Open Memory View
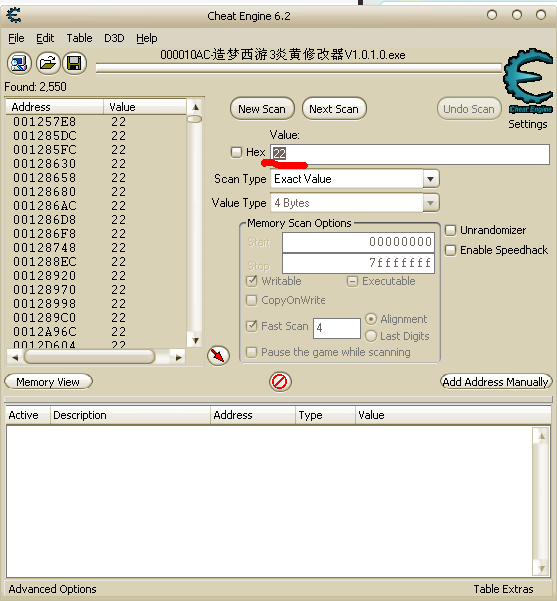Image resolution: width=557 pixels, height=601 pixels. 48,382
